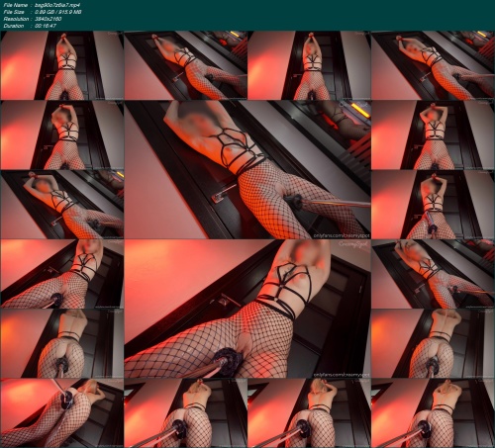
Task: Select the first preview frame in the contact sheet
Action: point(62,65)
